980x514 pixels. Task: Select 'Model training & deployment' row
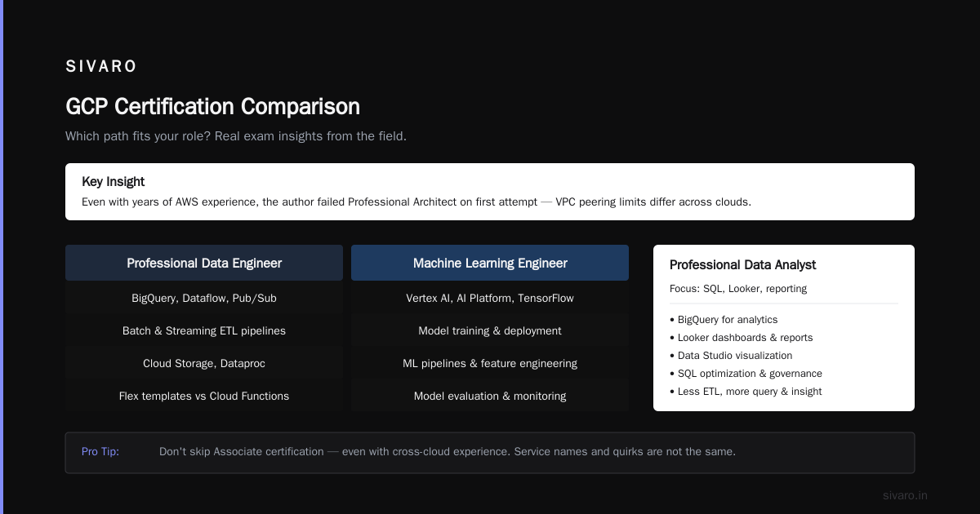tap(490, 330)
